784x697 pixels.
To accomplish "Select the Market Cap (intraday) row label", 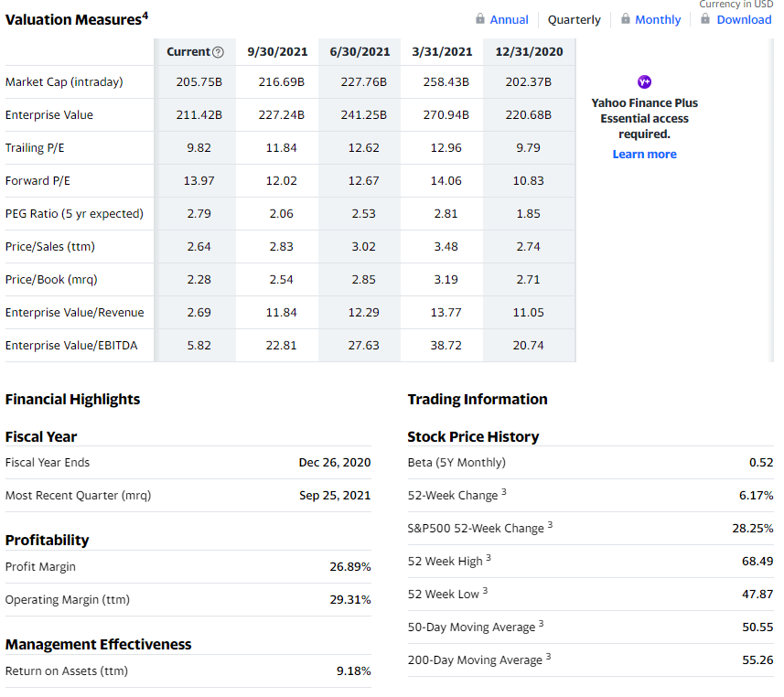I will point(64,82).
